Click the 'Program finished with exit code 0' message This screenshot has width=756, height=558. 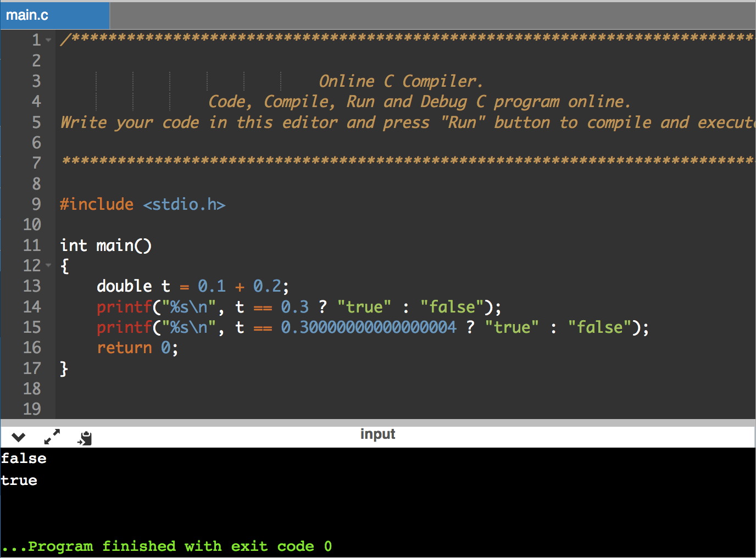(167, 546)
